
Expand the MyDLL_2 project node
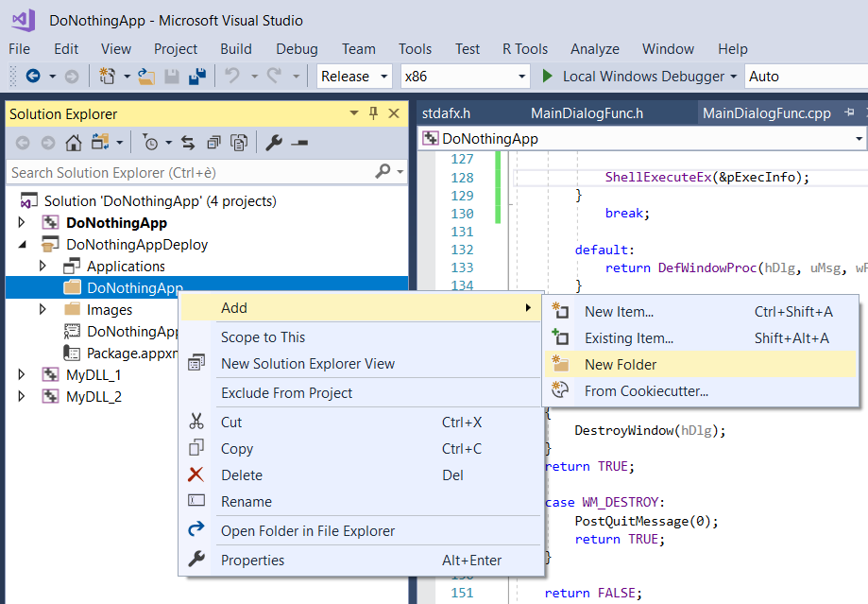pyautogui.click(x=22, y=396)
